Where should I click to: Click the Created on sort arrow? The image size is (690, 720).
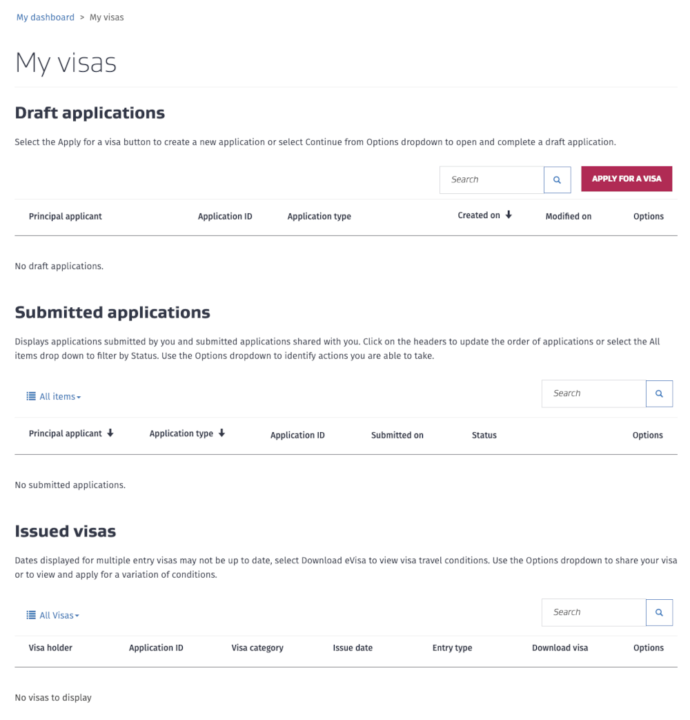tap(508, 215)
